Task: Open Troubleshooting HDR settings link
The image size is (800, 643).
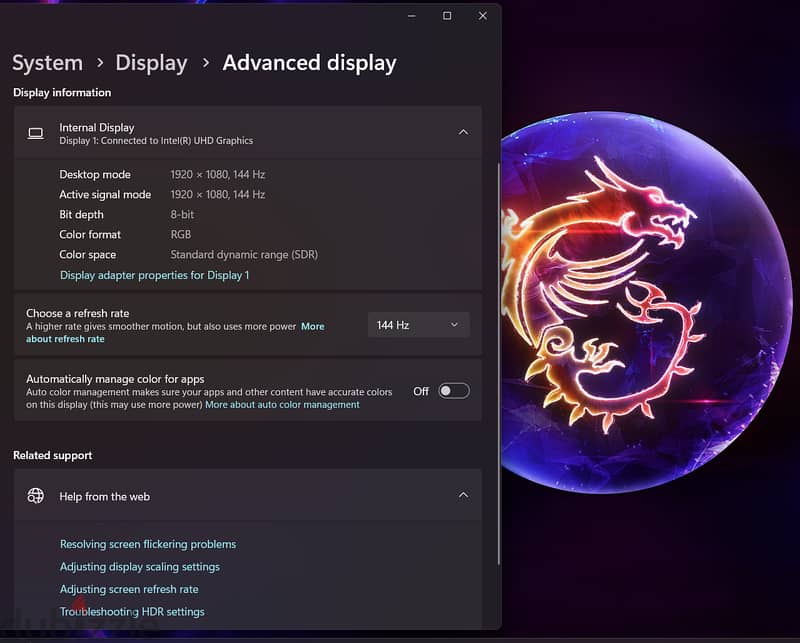Action: point(132,612)
